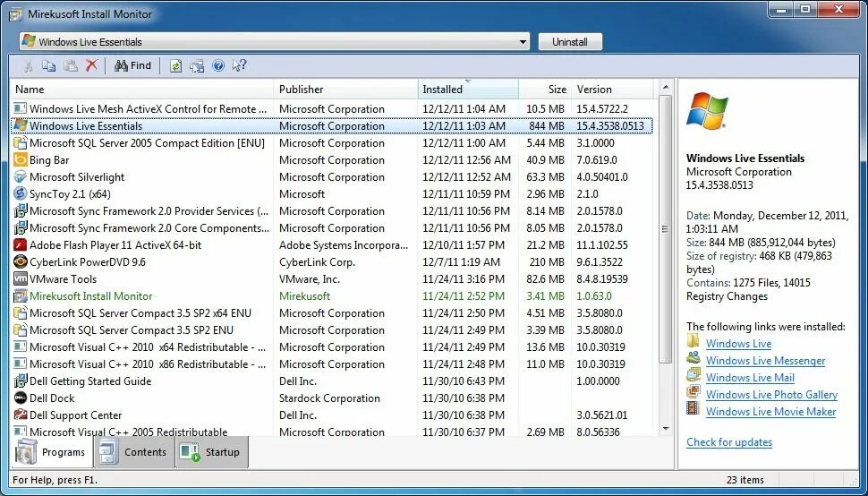Switch to the Contents tab
This screenshot has width=868, height=496.
(x=134, y=452)
